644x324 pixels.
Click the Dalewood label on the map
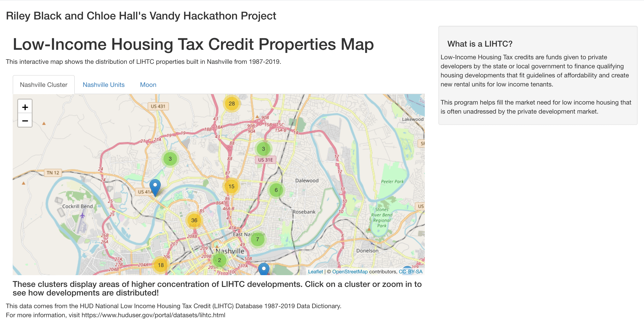pyautogui.click(x=307, y=181)
